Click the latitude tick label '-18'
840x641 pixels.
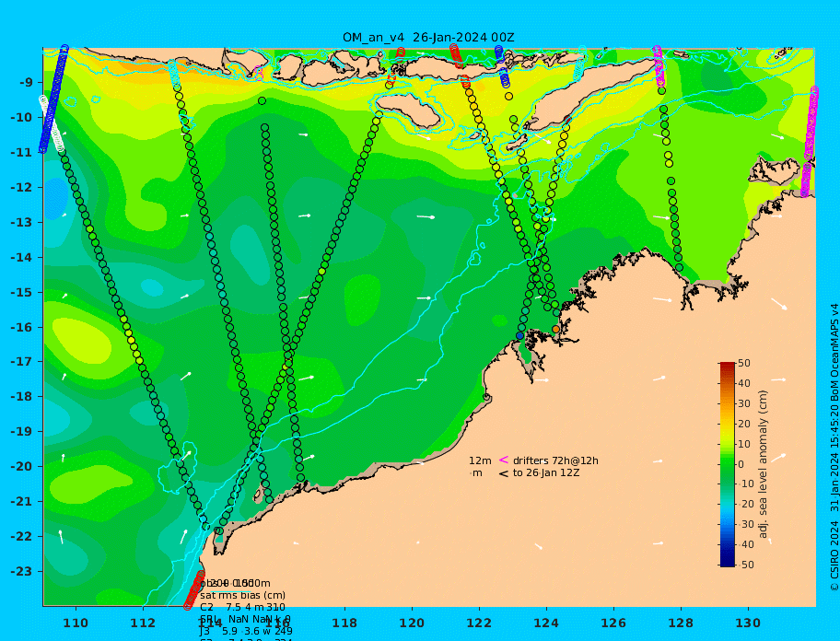pyautogui.click(x=21, y=397)
